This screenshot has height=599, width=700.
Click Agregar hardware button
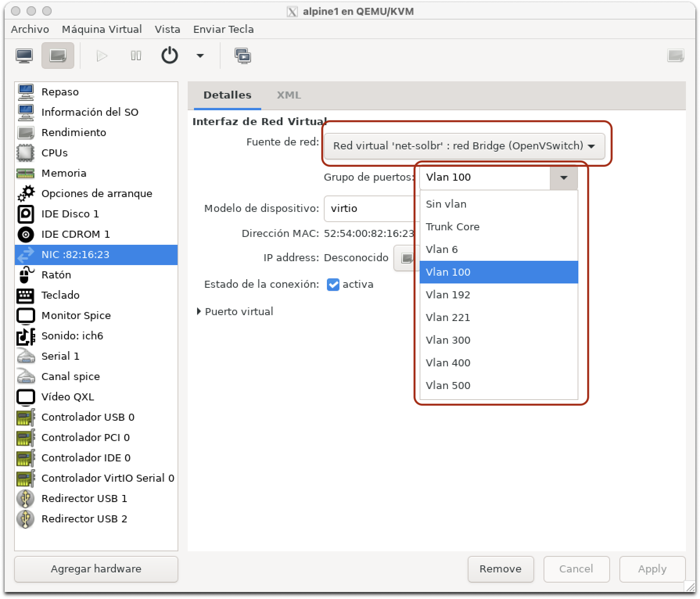point(96,569)
